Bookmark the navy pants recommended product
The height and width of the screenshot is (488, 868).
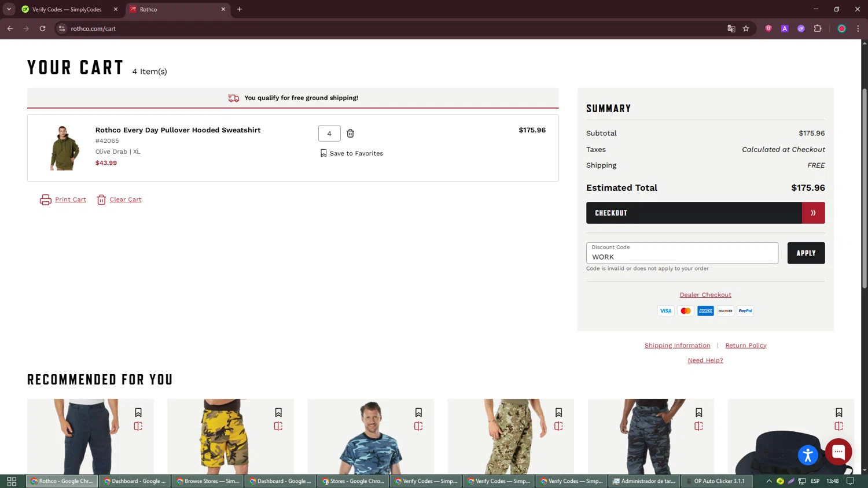pos(138,412)
